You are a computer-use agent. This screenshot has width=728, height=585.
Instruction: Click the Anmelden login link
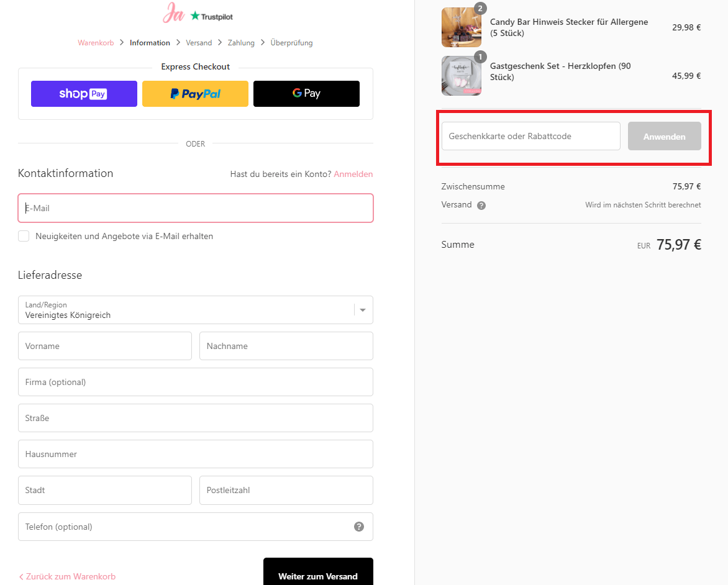point(353,174)
